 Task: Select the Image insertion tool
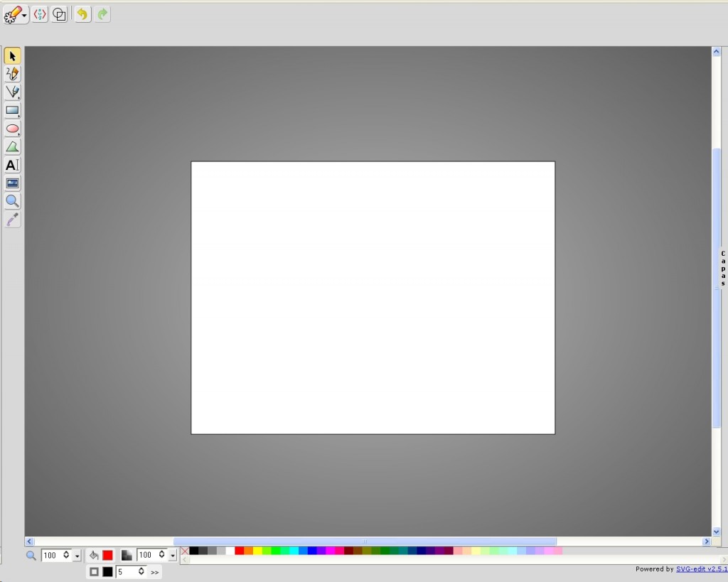point(12,183)
